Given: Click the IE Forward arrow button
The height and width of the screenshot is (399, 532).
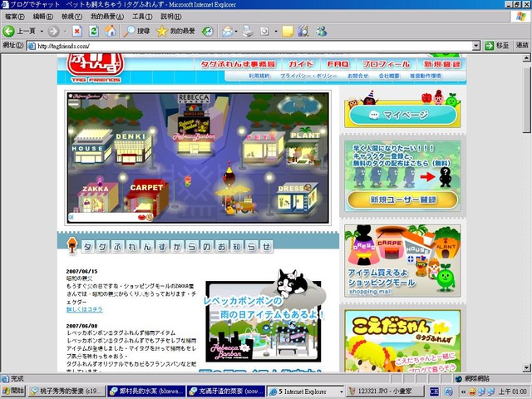Looking at the screenshot, I should pos(53,32).
